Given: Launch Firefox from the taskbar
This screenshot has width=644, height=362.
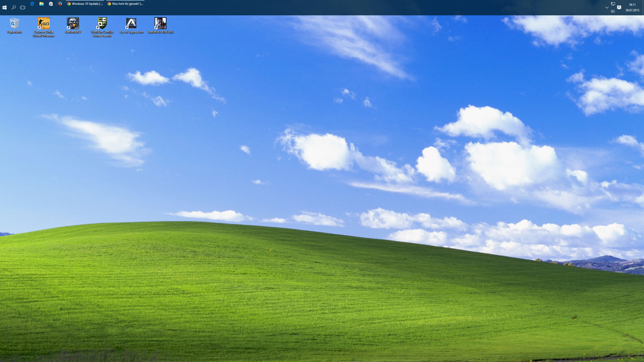Looking at the screenshot, I should pos(60,4).
